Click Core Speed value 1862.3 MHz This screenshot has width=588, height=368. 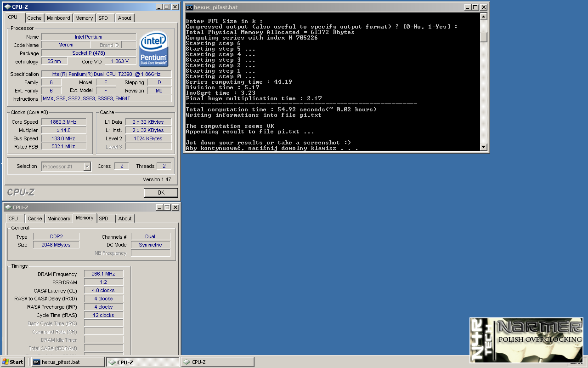tap(64, 122)
